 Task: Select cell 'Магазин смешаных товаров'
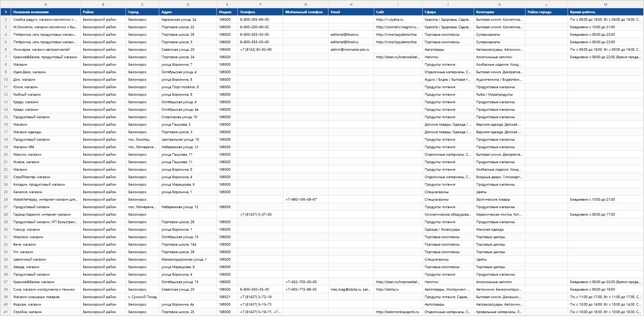(x=46, y=297)
